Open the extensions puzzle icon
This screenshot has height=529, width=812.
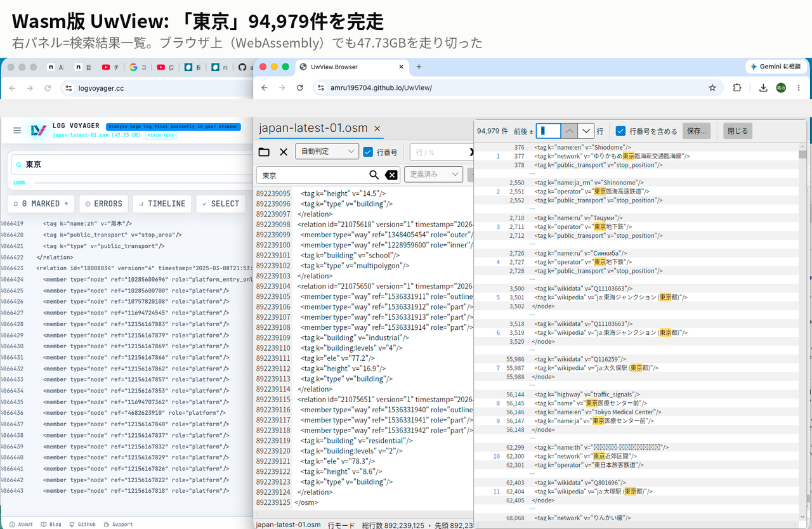pyautogui.click(x=737, y=88)
